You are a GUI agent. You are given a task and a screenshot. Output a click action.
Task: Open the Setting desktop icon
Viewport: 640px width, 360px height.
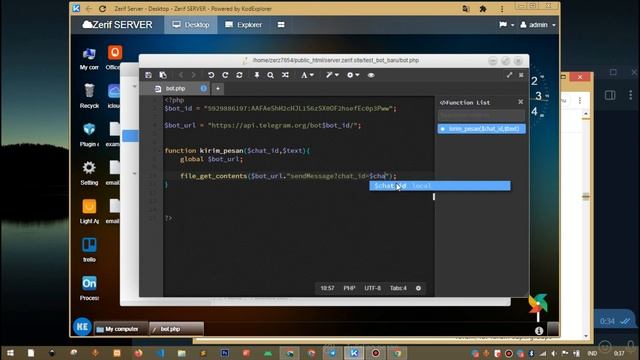coord(89,173)
